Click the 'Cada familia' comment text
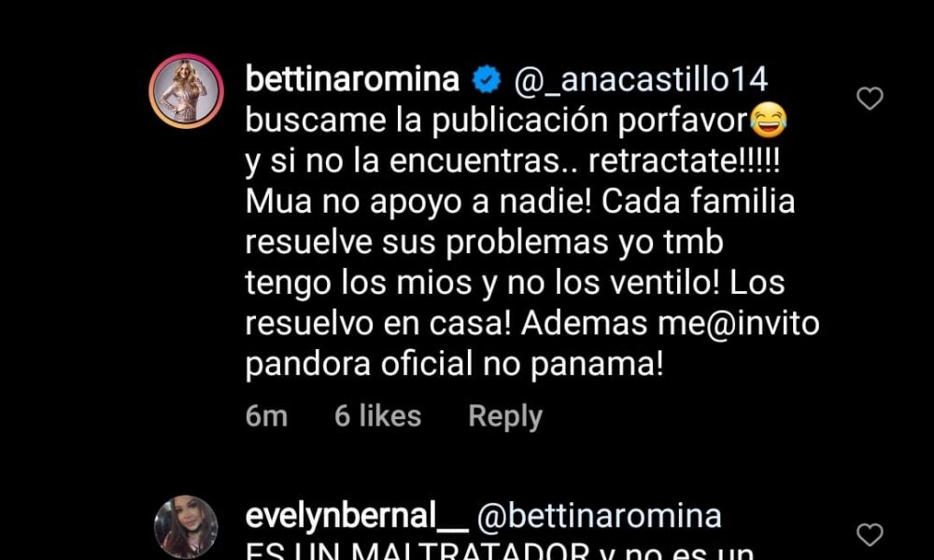Image resolution: width=934 pixels, height=560 pixels. (x=698, y=202)
